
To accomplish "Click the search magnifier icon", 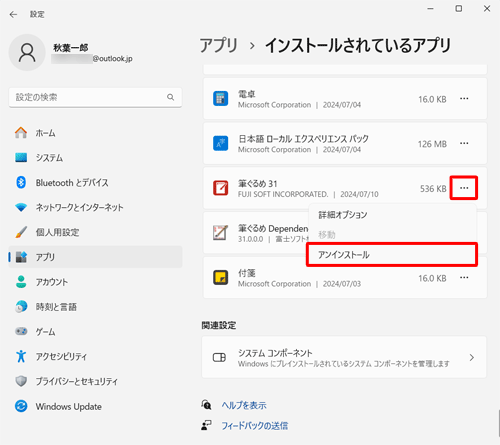I will click(170, 97).
